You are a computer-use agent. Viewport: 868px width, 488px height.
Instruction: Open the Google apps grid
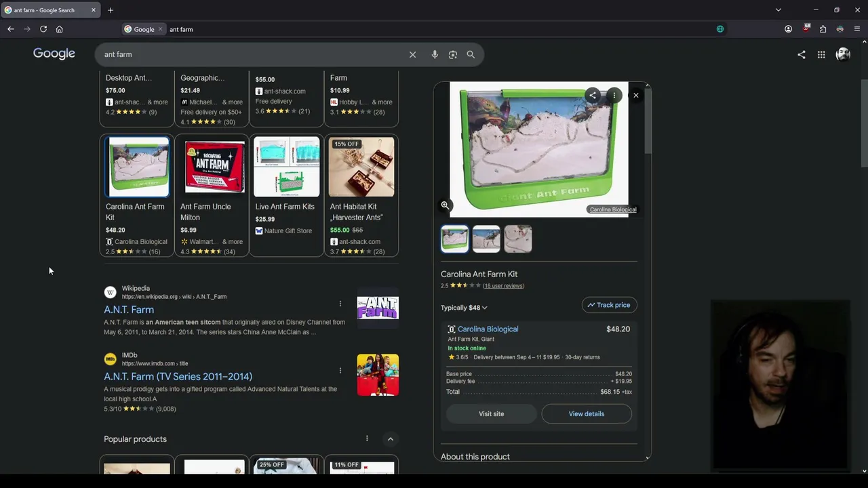821,54
